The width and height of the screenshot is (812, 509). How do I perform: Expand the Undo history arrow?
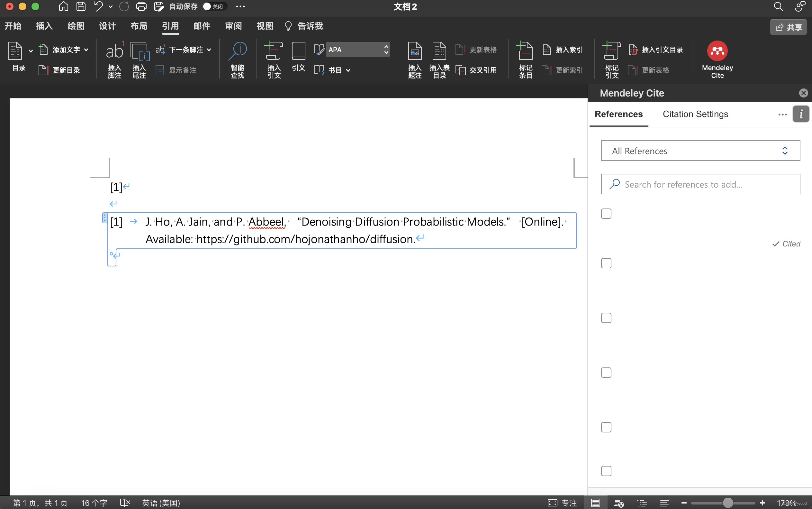pyautogui.click(x=110, y=6)
